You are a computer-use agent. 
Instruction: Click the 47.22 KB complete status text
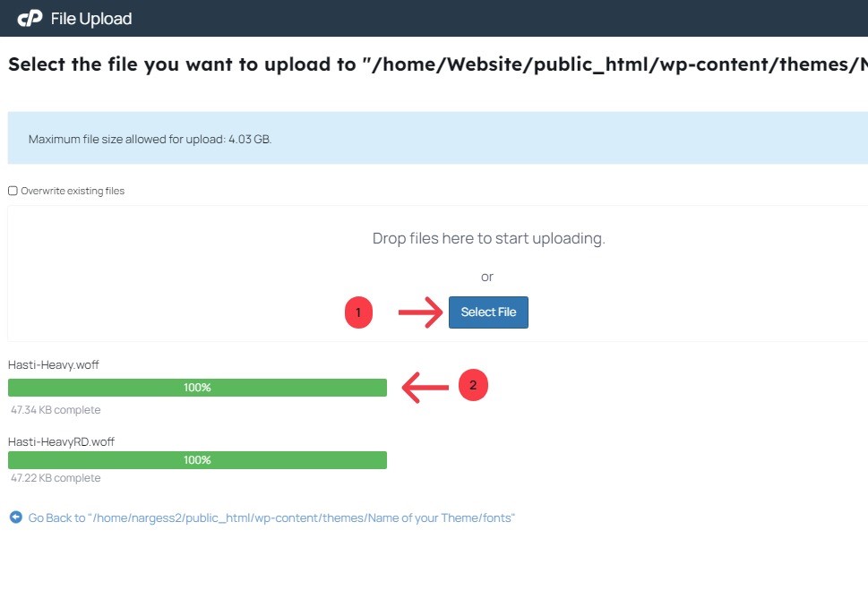tap(56, 478)
